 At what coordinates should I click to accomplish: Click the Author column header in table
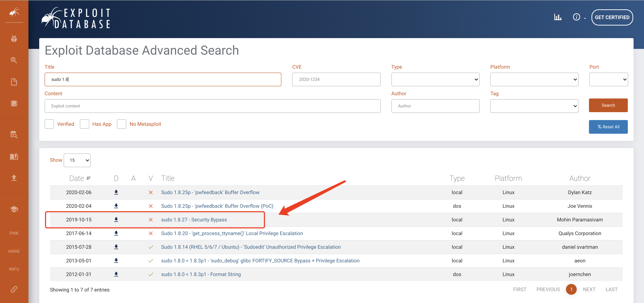pyautogui.click(x=579, y=178)
